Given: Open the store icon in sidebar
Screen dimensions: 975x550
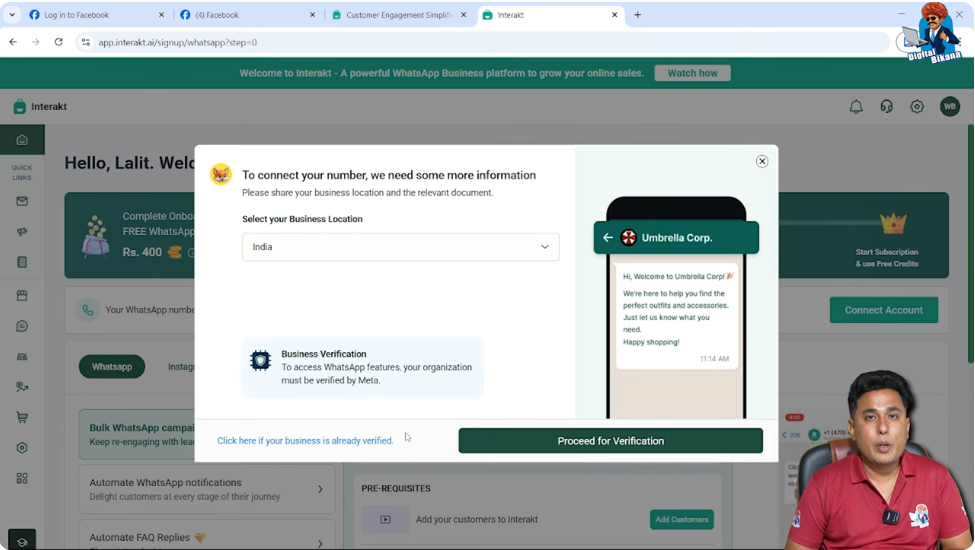Looking at the screenshot, I should [x=22, y=296].
